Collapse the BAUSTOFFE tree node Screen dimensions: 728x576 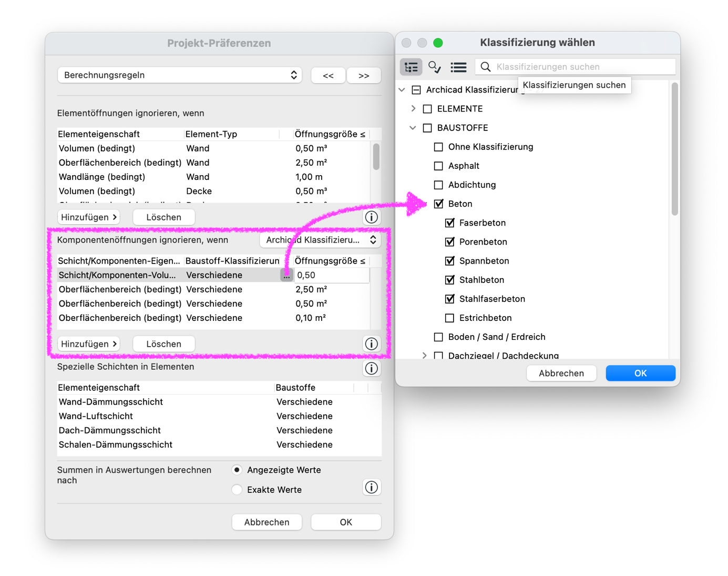coord(413,128)
